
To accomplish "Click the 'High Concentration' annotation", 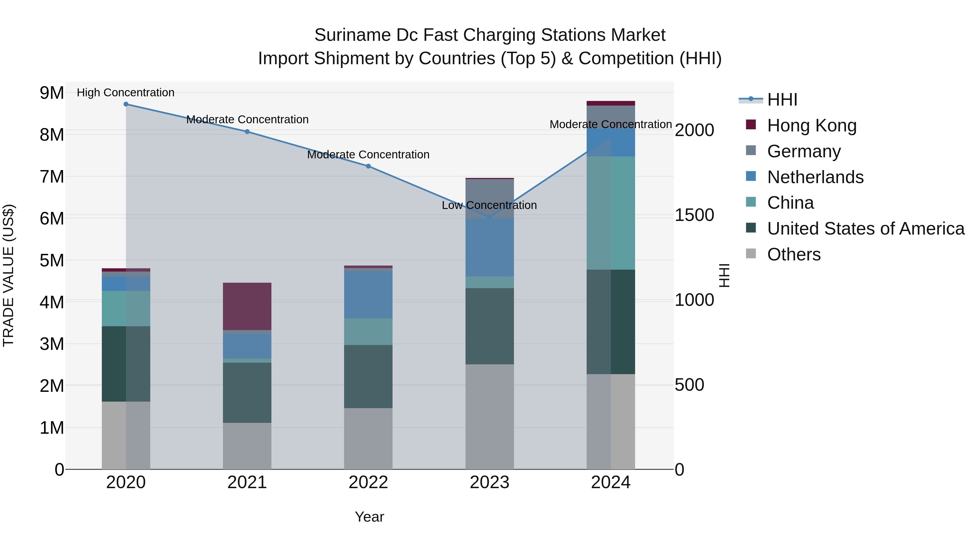I will (125, 93).
